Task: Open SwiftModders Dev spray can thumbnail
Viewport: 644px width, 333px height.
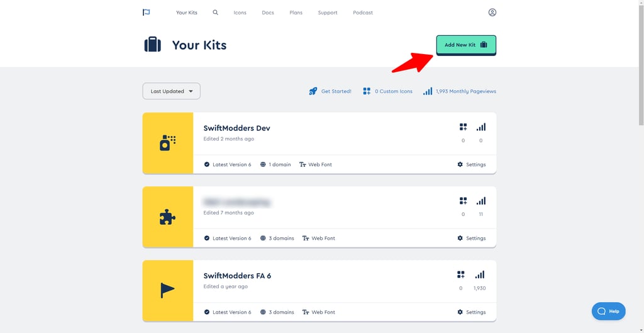Action: (x=167, y=143)
